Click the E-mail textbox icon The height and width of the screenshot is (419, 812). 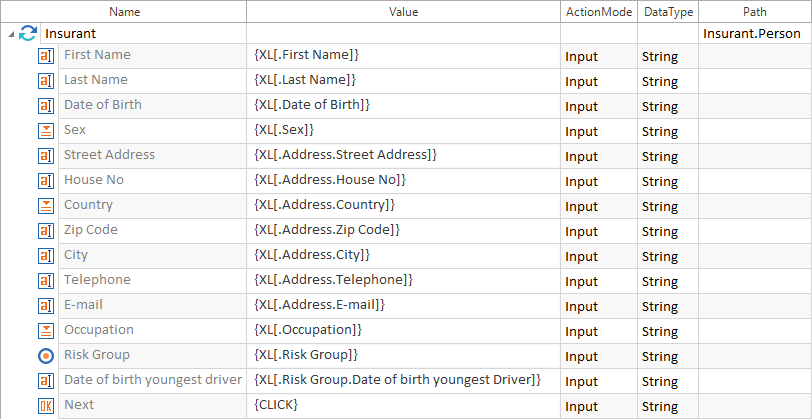pos(46,306)
